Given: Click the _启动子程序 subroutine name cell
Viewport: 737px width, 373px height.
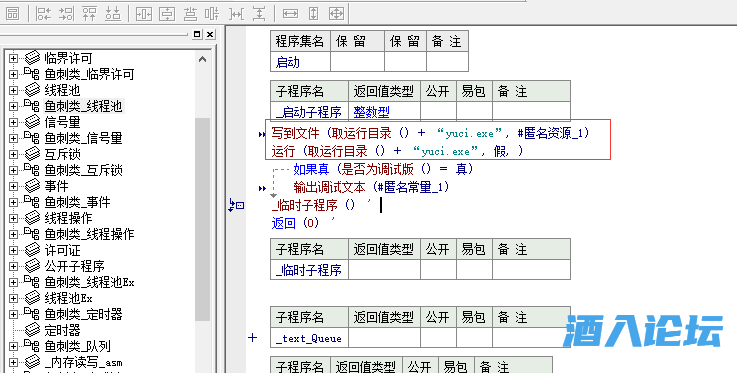Looking at the screenshot, I should pyautogui.click(x=309, y=112).
